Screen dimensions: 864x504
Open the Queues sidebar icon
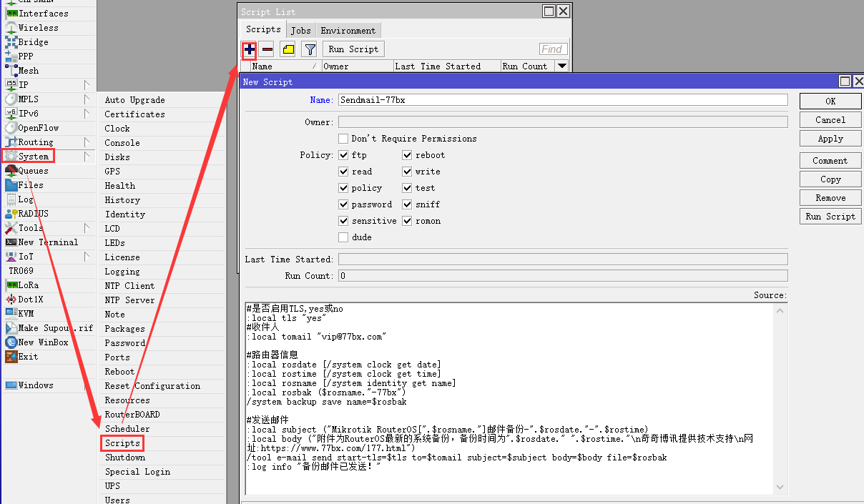pyautogui.click(x=11, y=171)
